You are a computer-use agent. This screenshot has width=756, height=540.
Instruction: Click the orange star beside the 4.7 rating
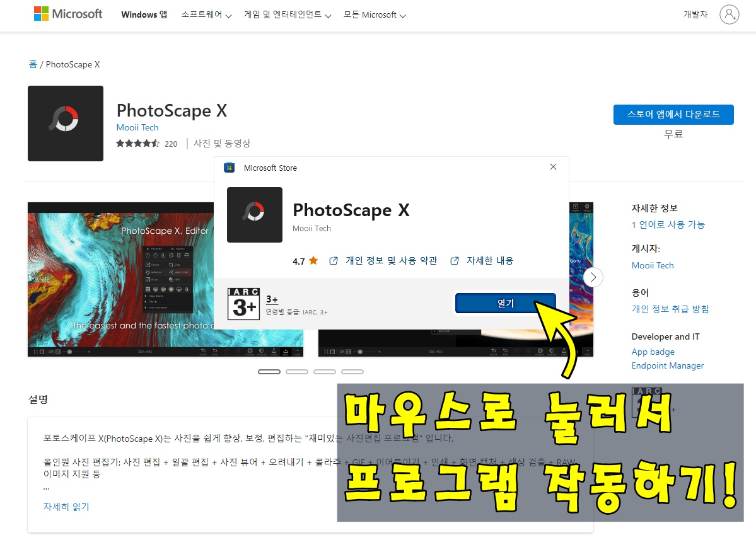point(313,261)
